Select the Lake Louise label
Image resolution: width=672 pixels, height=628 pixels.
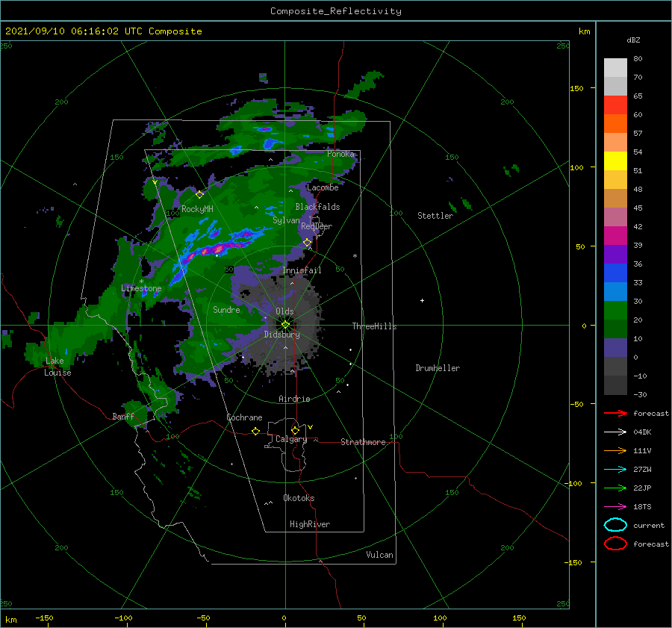[57, 367]
